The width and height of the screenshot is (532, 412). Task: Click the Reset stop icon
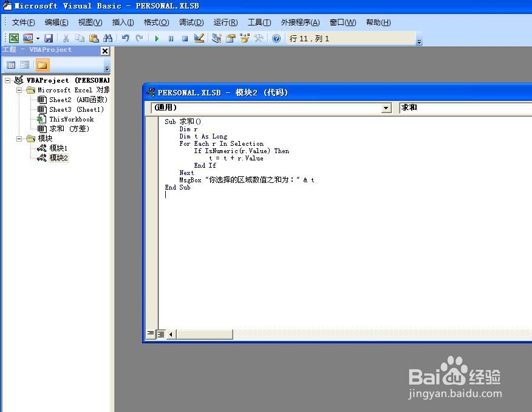185,38
